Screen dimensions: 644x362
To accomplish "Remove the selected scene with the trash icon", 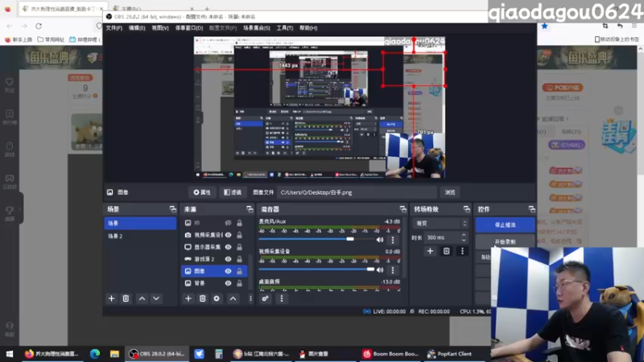I will click(126, 298).
